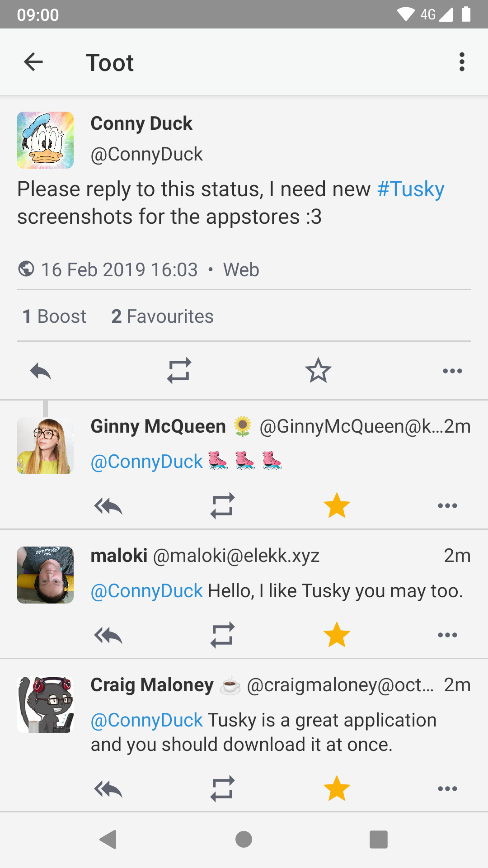Screen dimensions: 488x868
Task: Boost Craig Maloney's reply
Action: click(222, 789)
